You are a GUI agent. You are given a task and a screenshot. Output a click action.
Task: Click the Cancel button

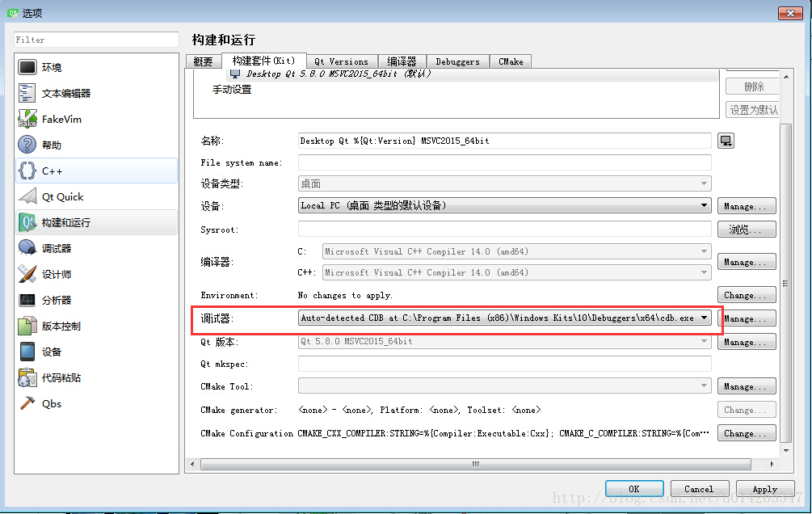pos(700,489)
